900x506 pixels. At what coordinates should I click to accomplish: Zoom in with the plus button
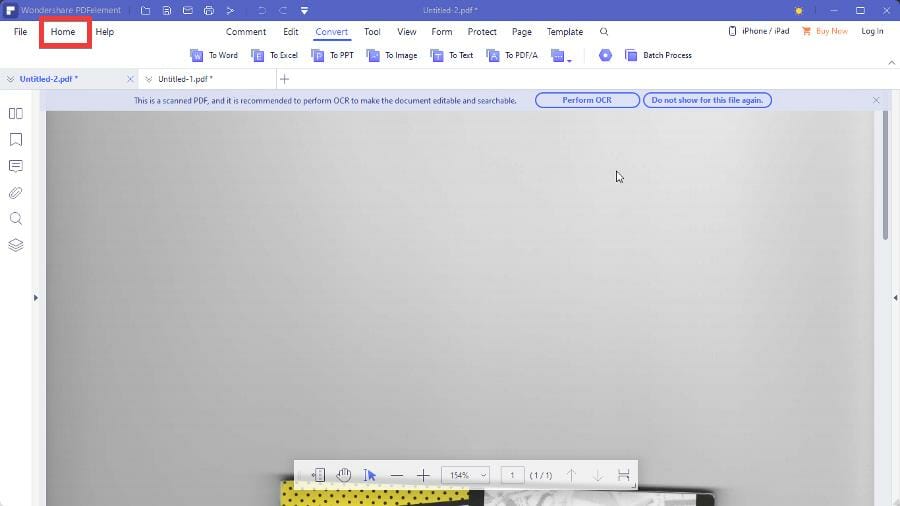click(x=423, y=476)
